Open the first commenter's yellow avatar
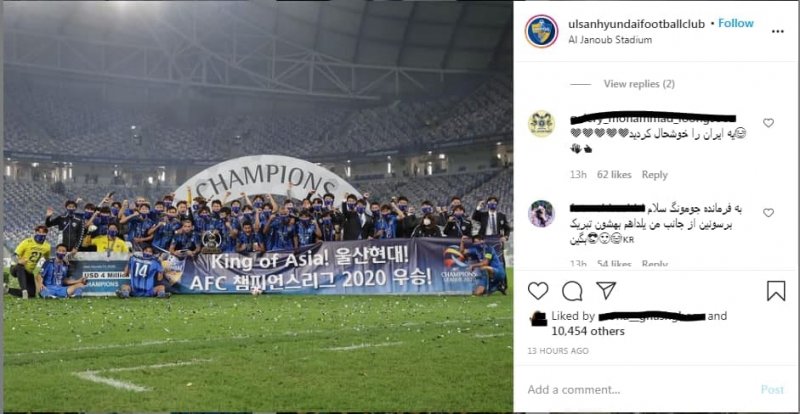Viewport: 800px width, 414px height. click(541, 124)
